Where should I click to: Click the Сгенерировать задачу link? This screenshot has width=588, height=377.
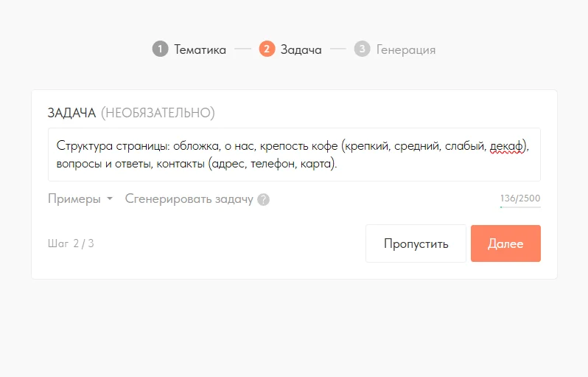[x=189, y=199]
